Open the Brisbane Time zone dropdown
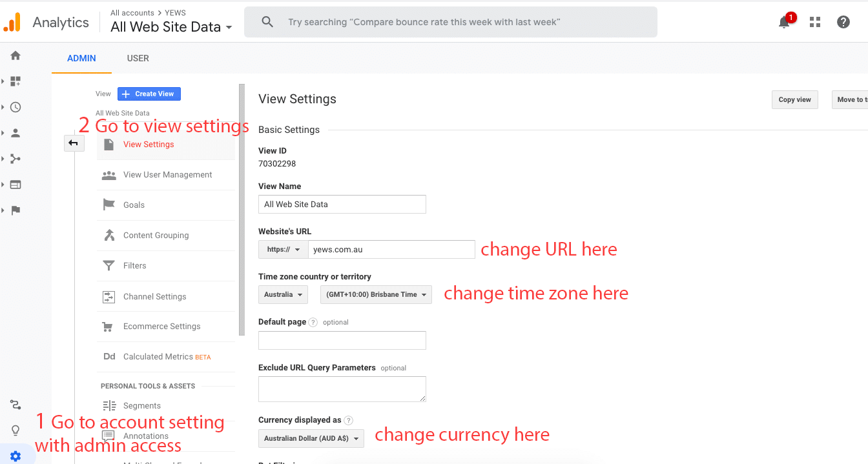The height and width of the screenshot is (464, 868). pyautogui.click(x=376, y=294)
